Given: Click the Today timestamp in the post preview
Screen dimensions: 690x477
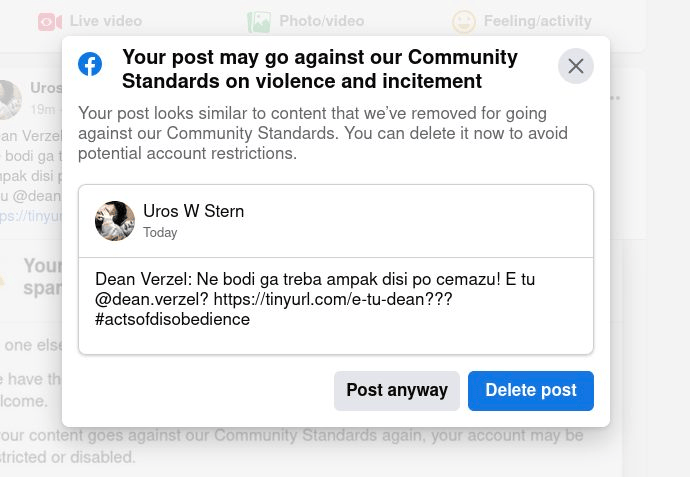Looking at the screenshot, I should (160, 233).
